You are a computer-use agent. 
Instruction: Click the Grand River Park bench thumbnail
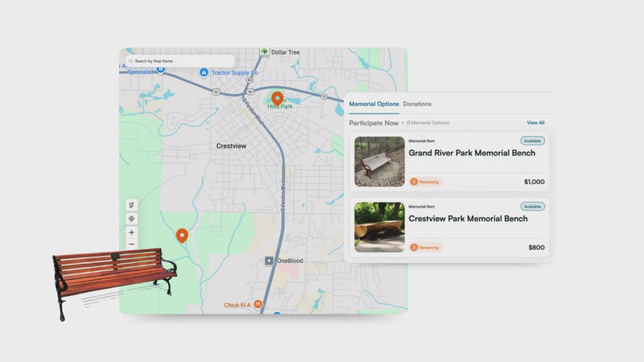(x=379, y=162)
